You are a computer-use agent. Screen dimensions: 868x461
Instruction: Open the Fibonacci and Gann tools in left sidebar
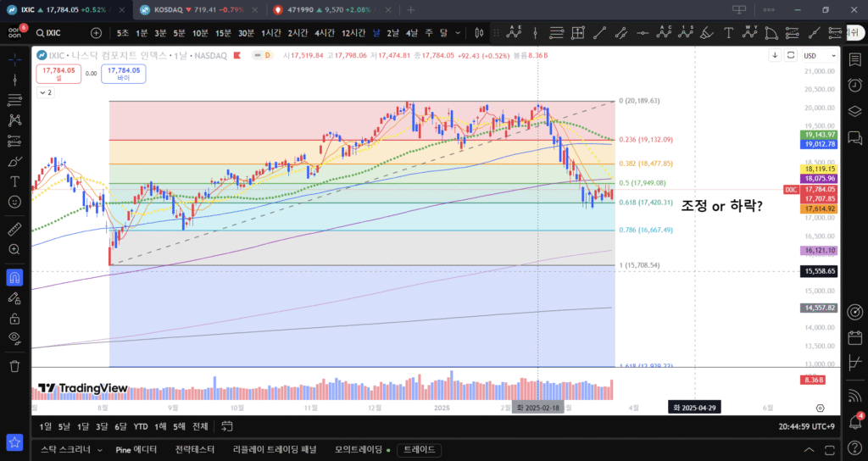(x=15, y=100)
